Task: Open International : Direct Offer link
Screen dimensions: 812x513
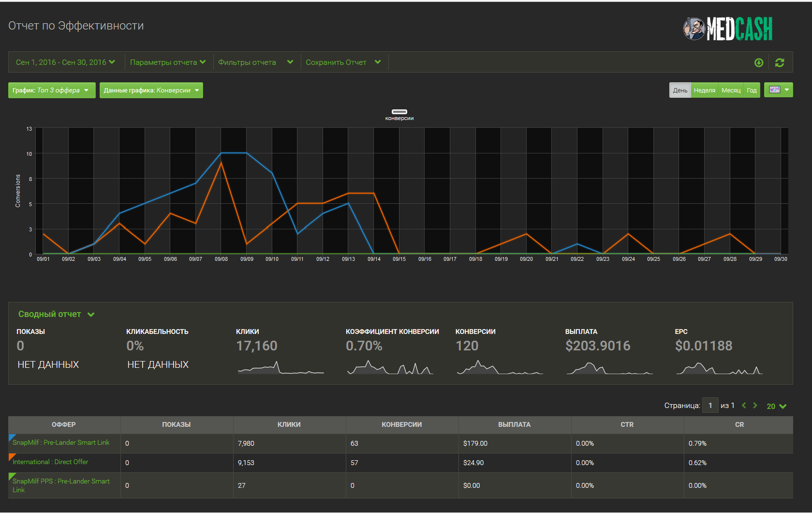Action: (50, 462)
